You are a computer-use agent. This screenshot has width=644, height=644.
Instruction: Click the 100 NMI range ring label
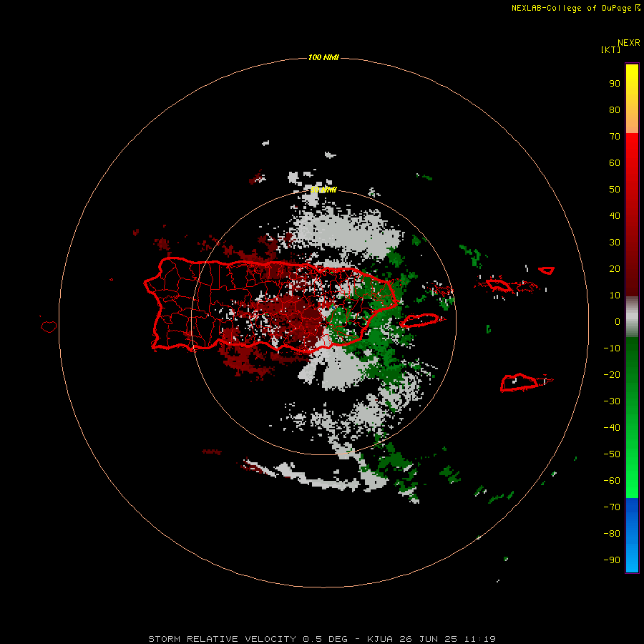pyautogui.click(x=323, y=57)
